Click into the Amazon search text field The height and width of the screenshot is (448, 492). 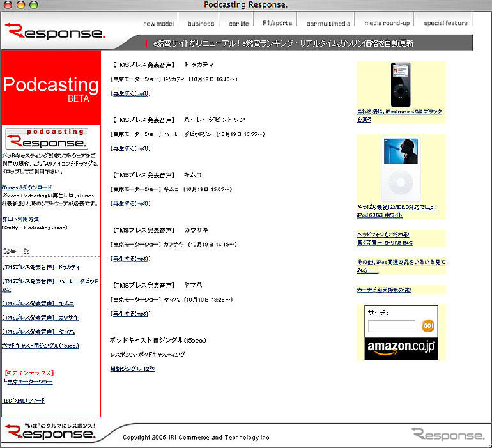(x=392, y=327)
